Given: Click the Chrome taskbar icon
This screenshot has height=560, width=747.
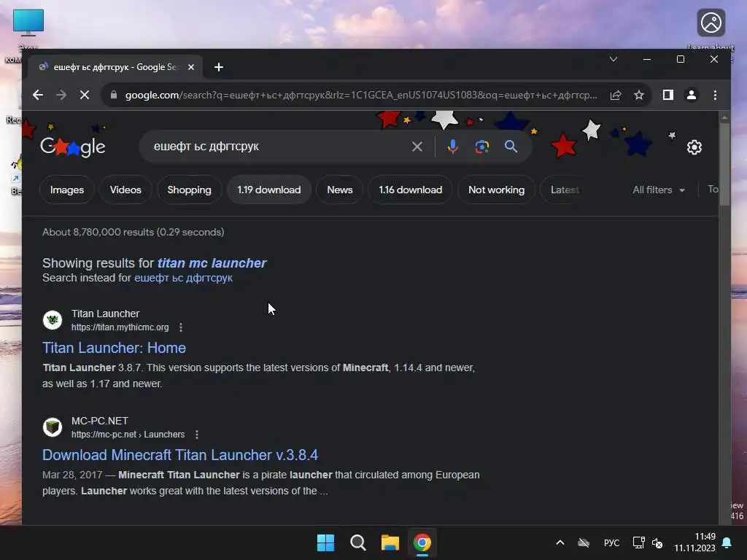Looking at the screenshot, I should 422,542.
